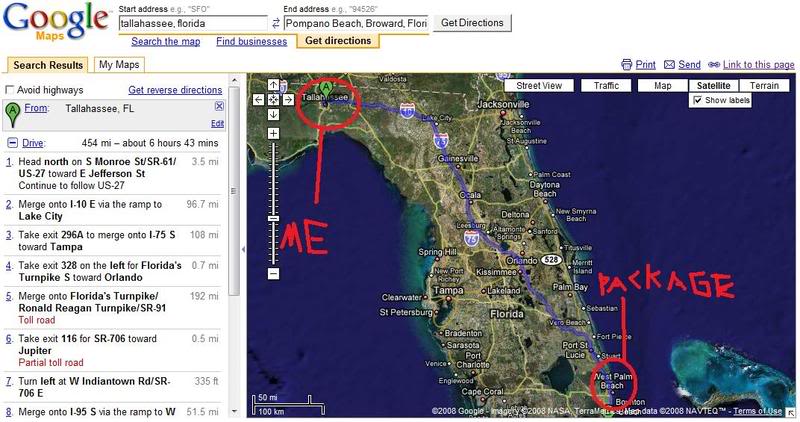This screenshot has height=422, width=800.
Task: Enable the Street View button
Action: [x=539, y=86]
